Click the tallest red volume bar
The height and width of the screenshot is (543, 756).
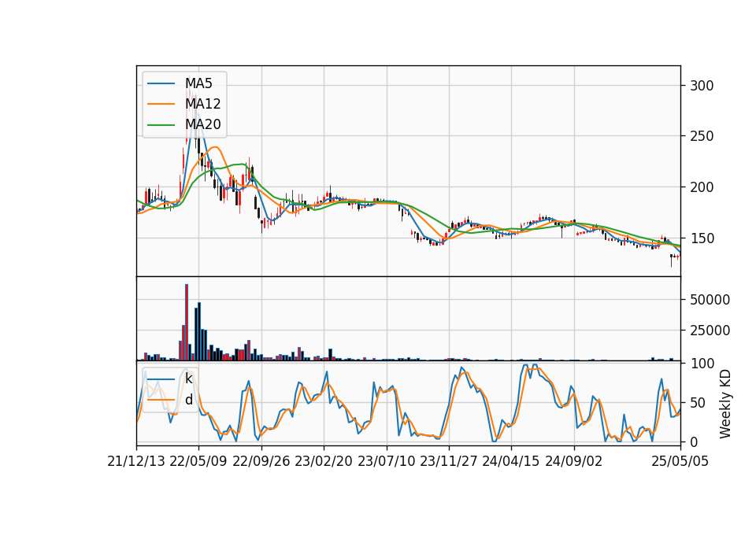tap(187, 323)
